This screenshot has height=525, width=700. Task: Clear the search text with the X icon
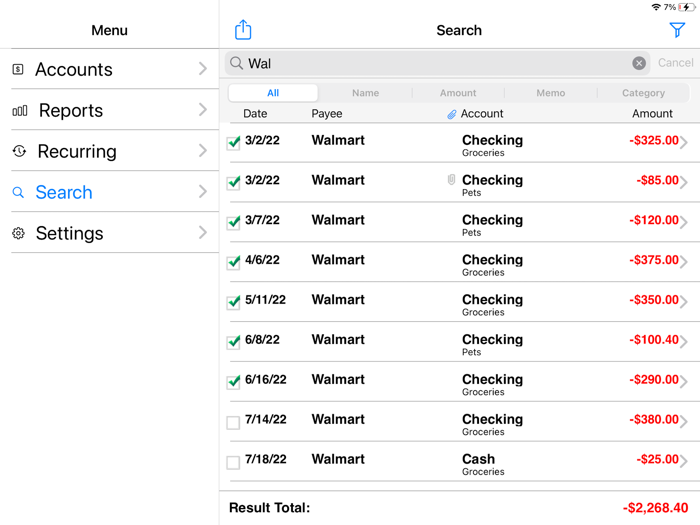pos(639,63)
